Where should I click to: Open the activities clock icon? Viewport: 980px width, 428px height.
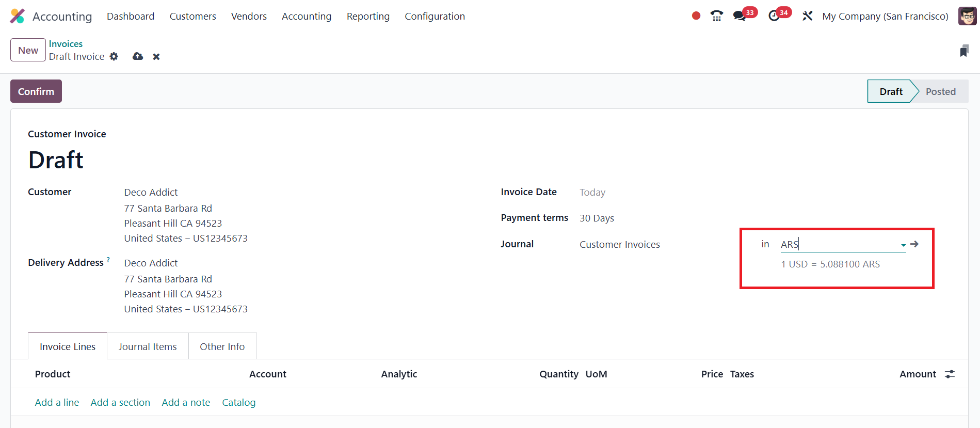coord(774,16)
